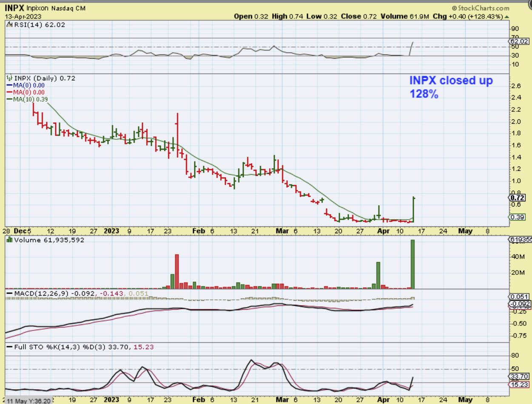Click the 0.051 MACD histogram axis tag
532x404 pixels.
[x=520, y=297]
